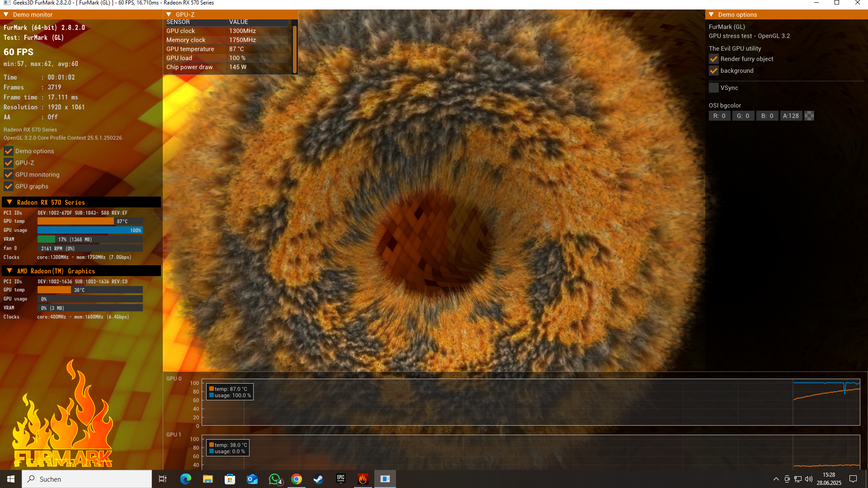The width and height of the screenshot is (868, 488).
Task: Collapse the AMD Radeon(TM) Graphics section
Action: [9, 271]
